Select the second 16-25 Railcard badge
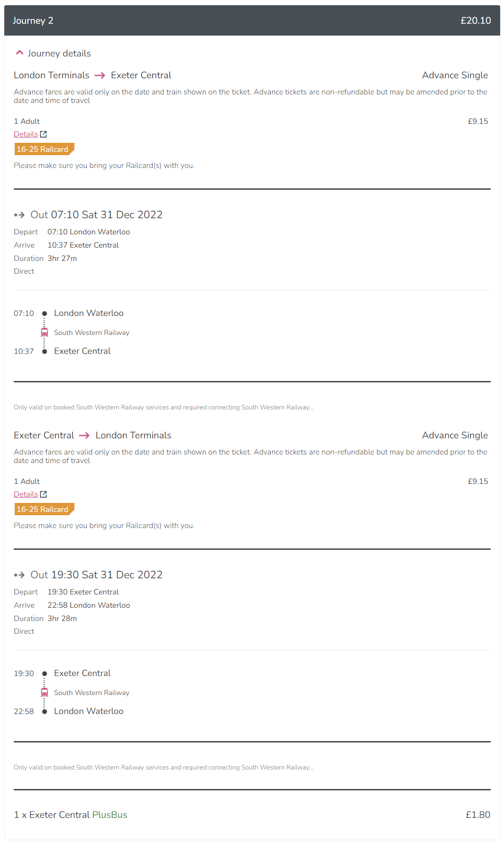The width and height of the screenshot is (504, 844). tap(45, 509)
